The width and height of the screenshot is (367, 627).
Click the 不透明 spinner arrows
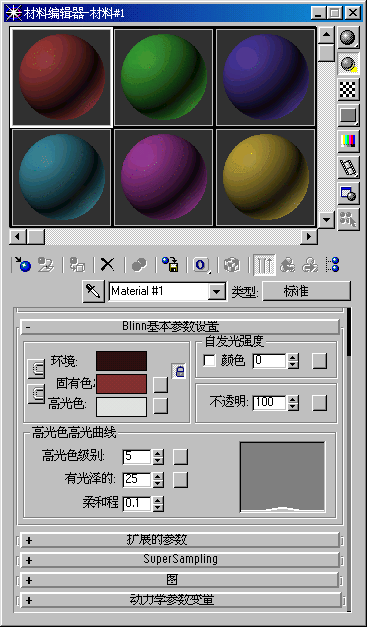(293, 403)
